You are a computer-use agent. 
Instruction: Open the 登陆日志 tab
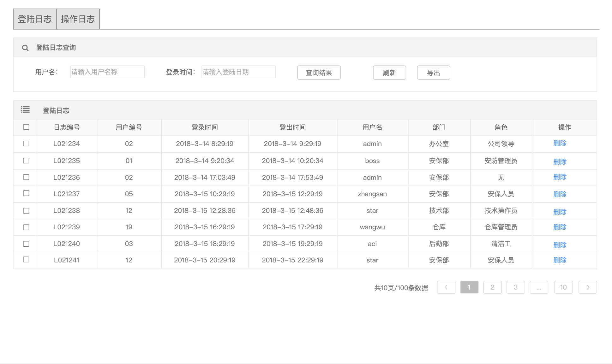point(35,19)
